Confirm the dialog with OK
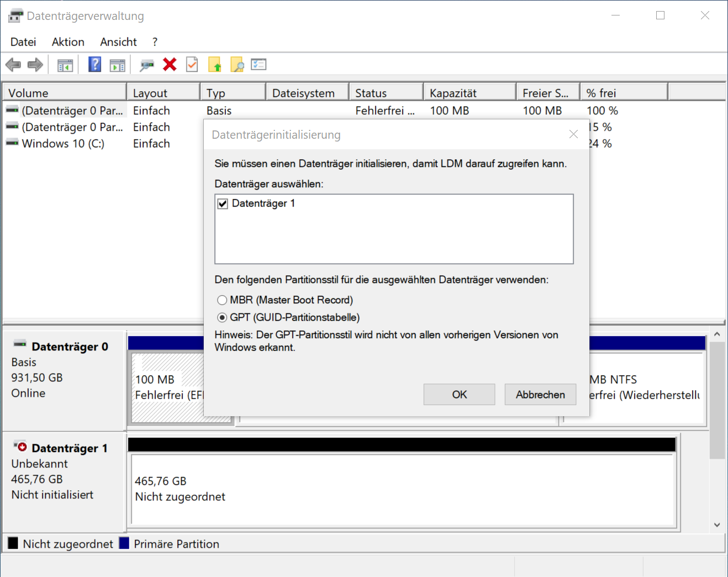728x577 pixels. tap(460, 395)
